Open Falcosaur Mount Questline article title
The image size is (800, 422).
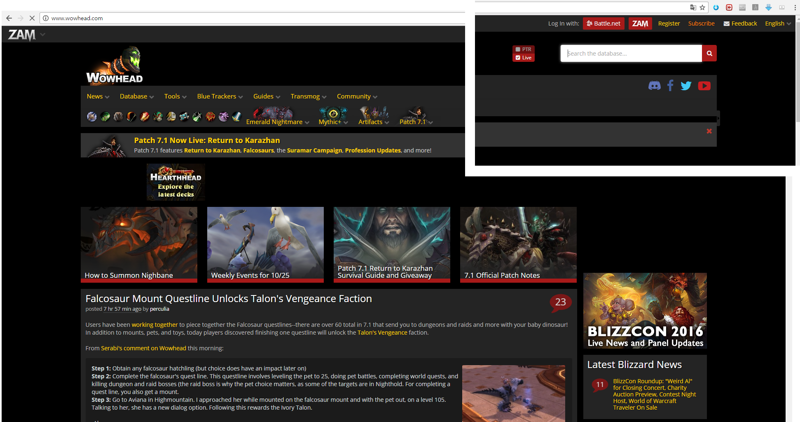pyautogui.click(x=229, y=299)
